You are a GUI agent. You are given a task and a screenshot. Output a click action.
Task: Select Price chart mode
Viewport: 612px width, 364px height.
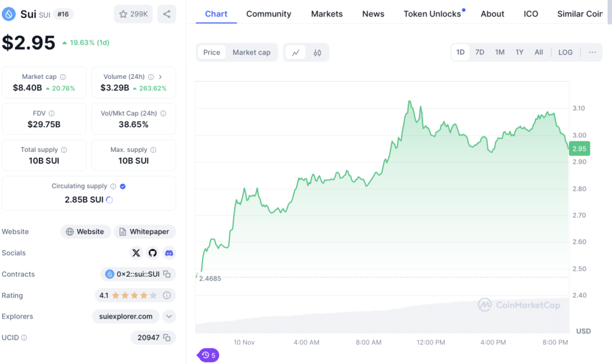pos(212,52)
